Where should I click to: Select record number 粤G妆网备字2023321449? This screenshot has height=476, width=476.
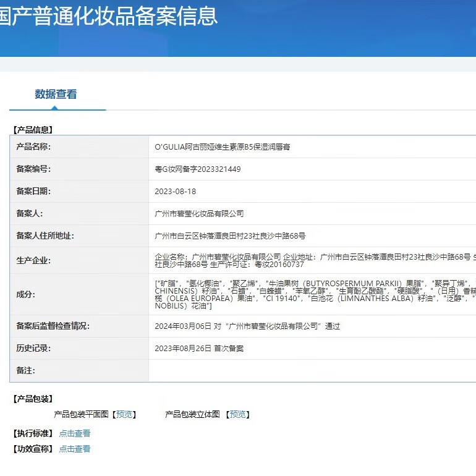click(198, 169)
